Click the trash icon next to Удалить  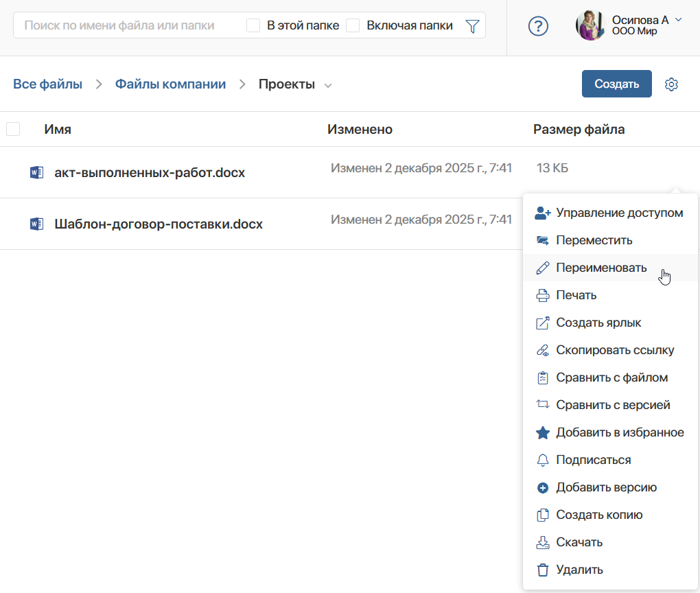pyautogui.click(x=542, y=570)
